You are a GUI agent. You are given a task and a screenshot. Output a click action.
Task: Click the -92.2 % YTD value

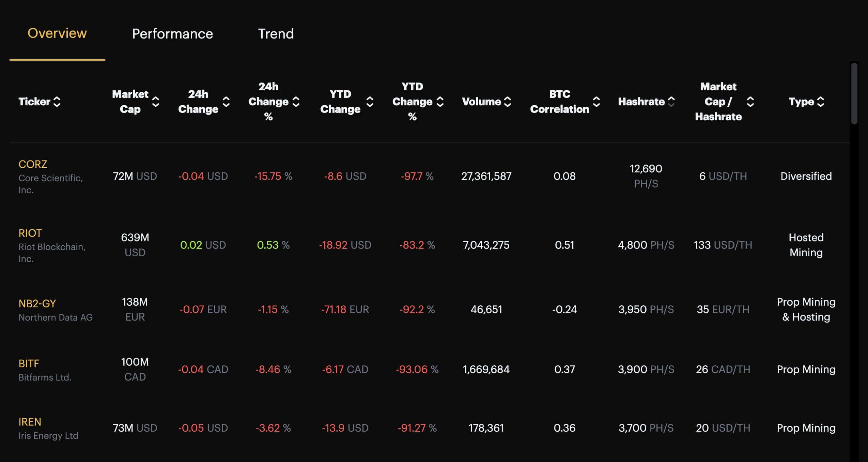pyautogui.click(x=417, y=309)
